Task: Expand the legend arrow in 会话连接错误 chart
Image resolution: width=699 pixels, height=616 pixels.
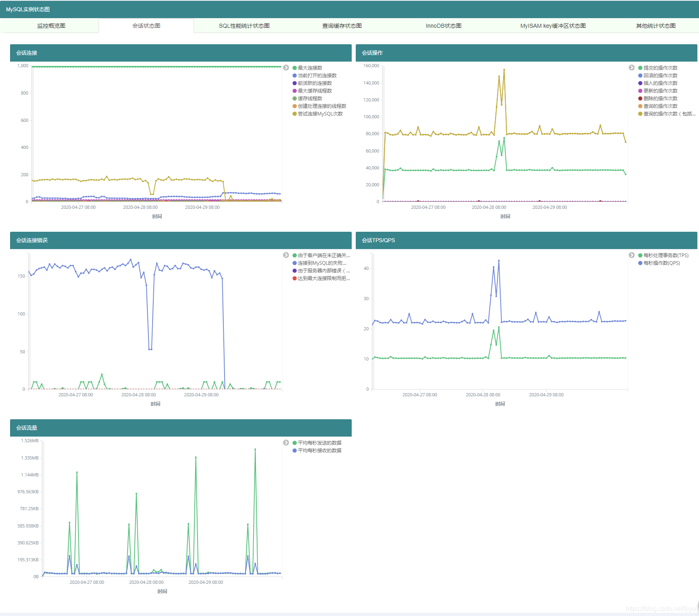Action: coord(286,255)
